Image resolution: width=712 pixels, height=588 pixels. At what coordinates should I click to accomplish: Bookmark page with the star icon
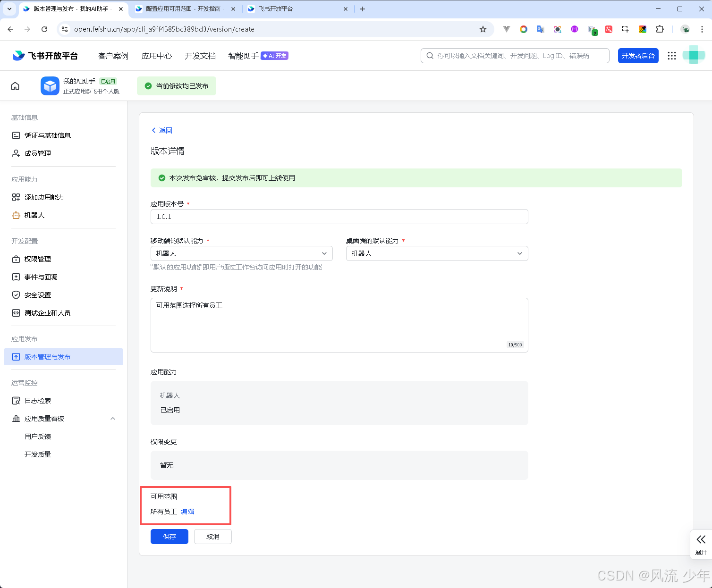(x=483, y=29)
